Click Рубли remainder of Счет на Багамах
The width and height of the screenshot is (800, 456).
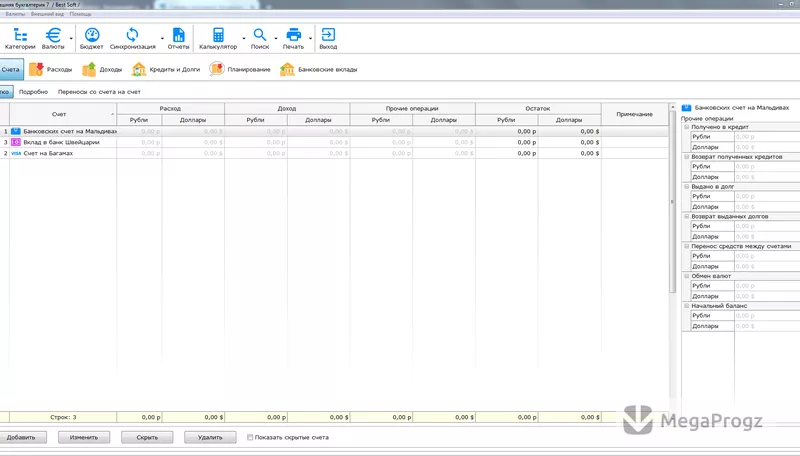pos(507,153)
